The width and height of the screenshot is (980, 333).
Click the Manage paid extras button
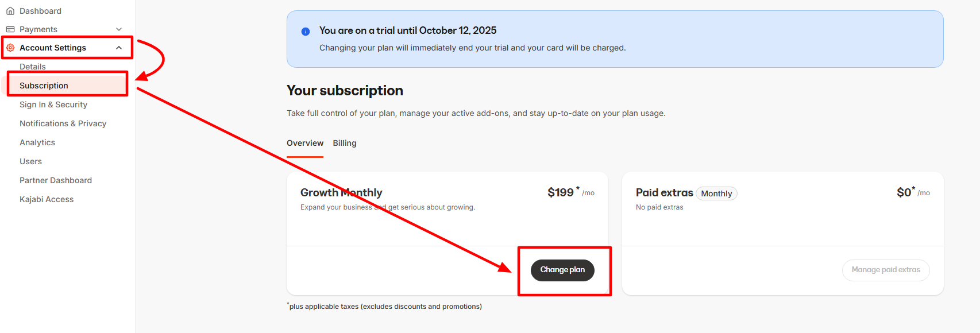(885, 270)
